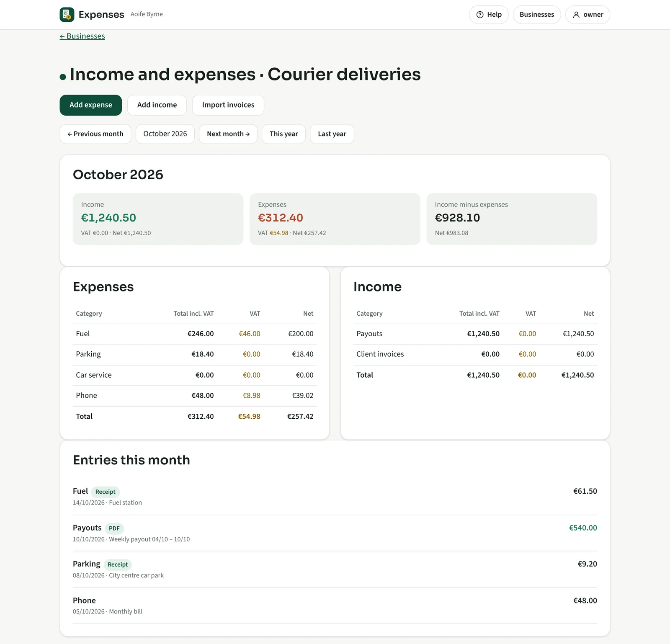
Task: Click the €61.50 fuel entry amount
Action: 585,491
